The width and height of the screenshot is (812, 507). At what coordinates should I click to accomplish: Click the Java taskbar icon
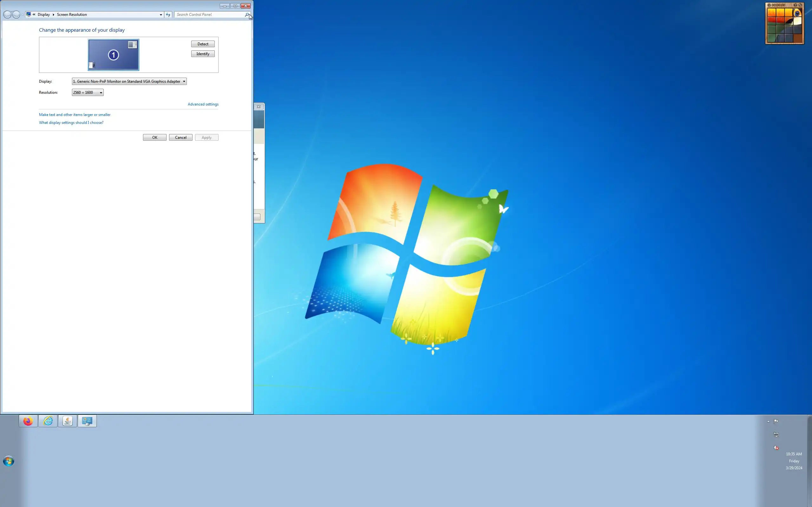coord(68,421)
